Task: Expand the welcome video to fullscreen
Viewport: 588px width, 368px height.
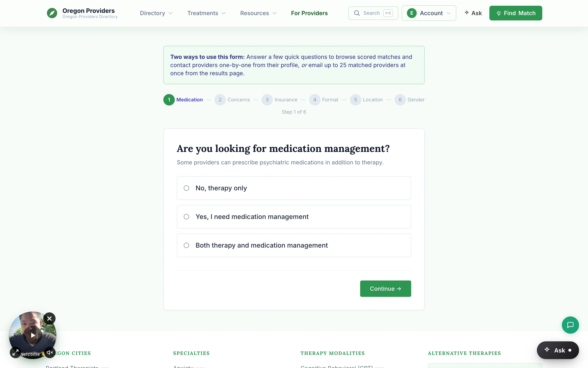Action: coord(16,352)
